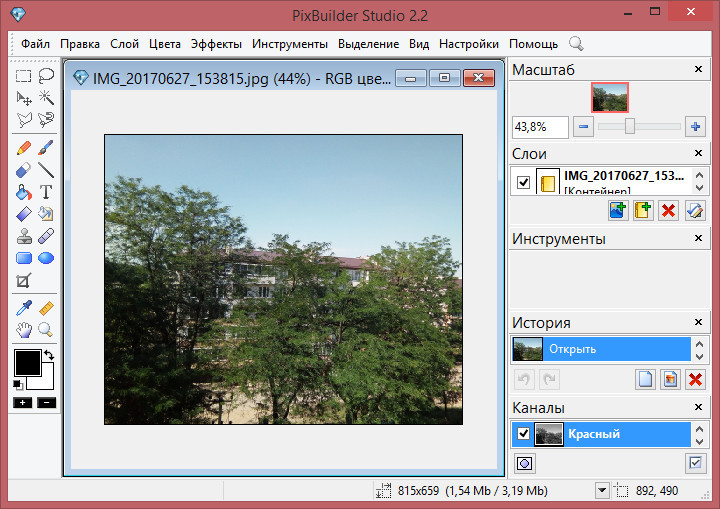
Task: Open the white background color swatch
Action: tap(47, 382)
